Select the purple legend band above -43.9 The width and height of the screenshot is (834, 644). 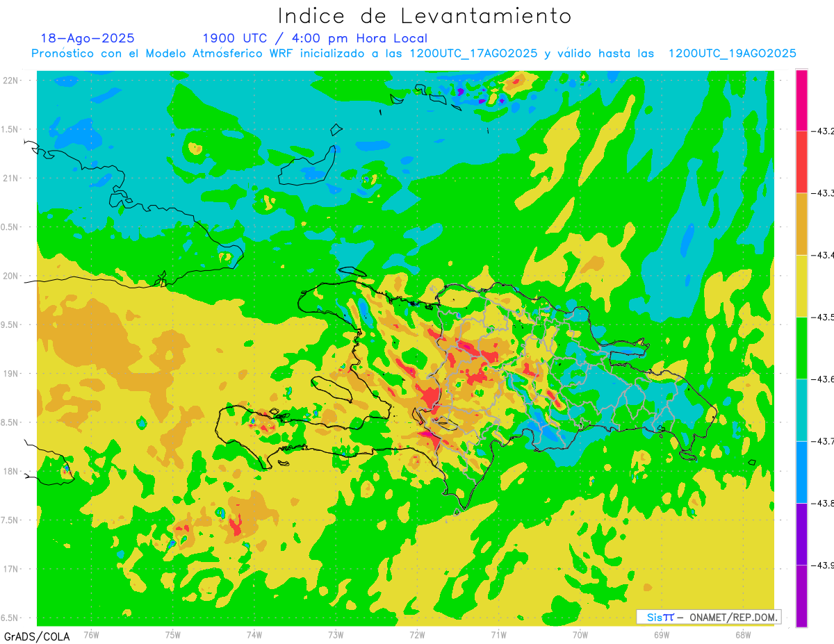point(801,534)
